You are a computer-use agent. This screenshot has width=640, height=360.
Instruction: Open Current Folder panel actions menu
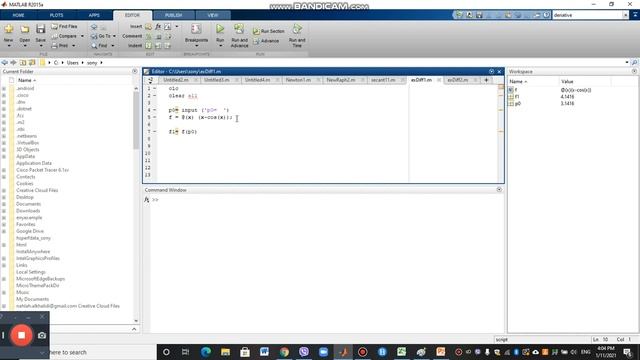135,71
